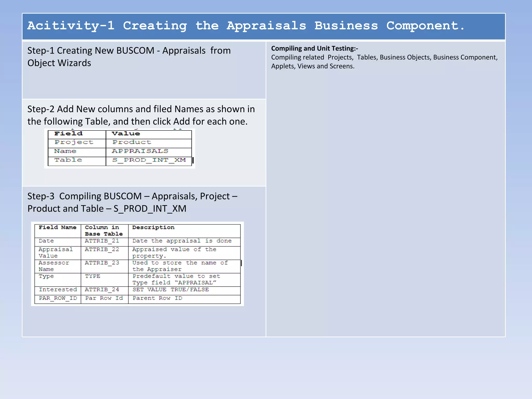Viewport: 532px width, 399px height.
Task: Click 'Date the appraisal is done' description
Action: [184, 242]
